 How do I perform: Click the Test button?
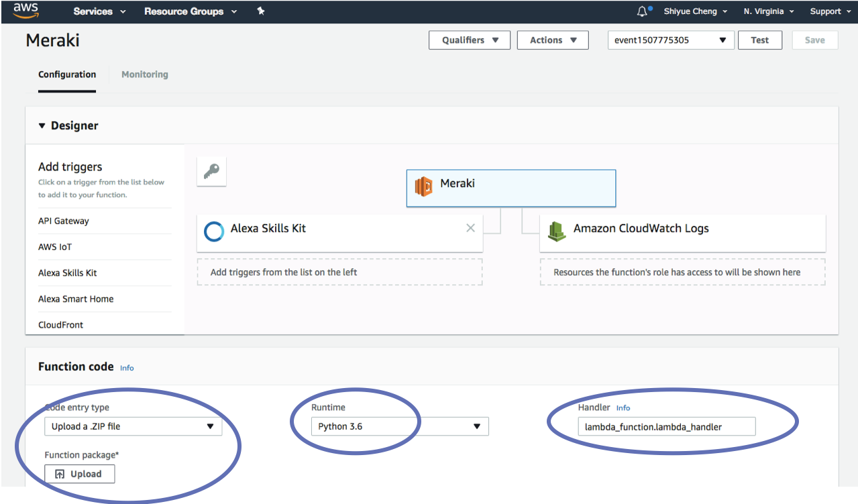point(759,40)
